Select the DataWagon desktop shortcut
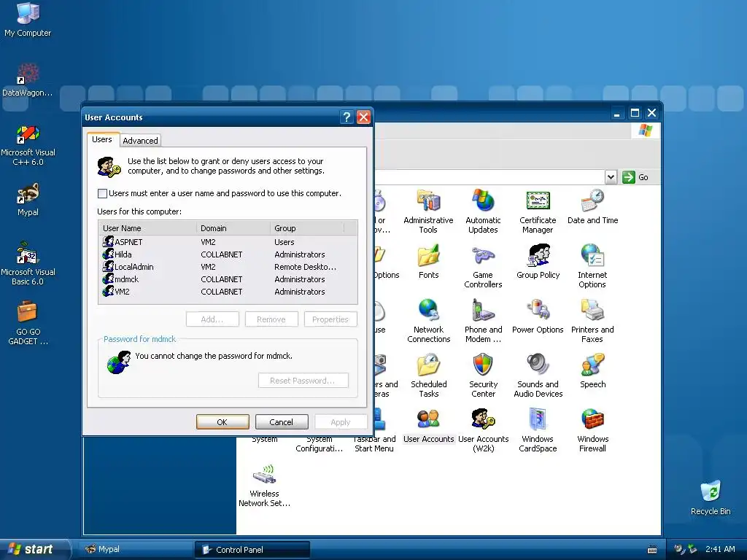This screenshot has height=560, width=747. (x=28, y=79)
